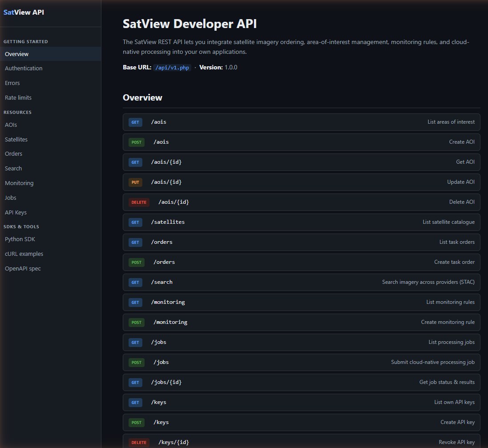
Task: Click 'Create monitoring rule' description
Action: (448, 322)
